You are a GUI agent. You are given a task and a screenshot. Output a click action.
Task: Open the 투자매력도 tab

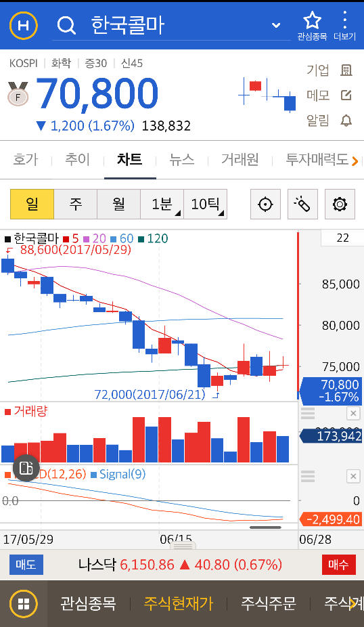[317, 160]
